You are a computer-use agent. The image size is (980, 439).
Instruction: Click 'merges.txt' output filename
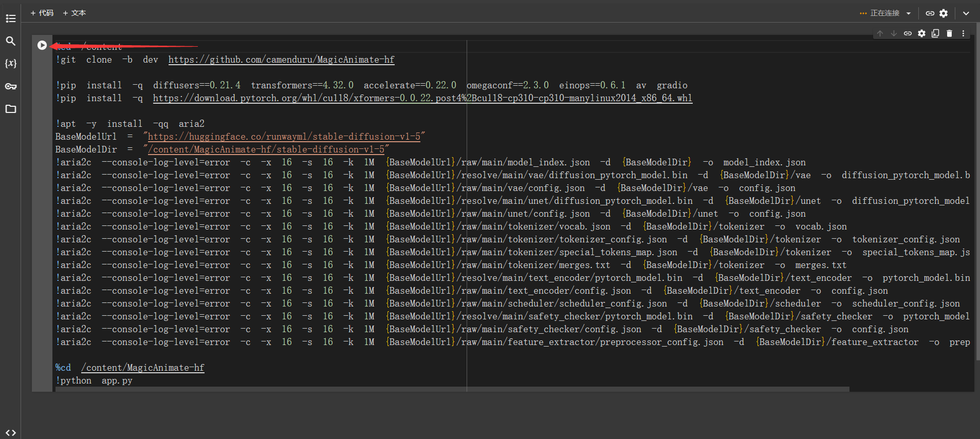click(821, 265)
